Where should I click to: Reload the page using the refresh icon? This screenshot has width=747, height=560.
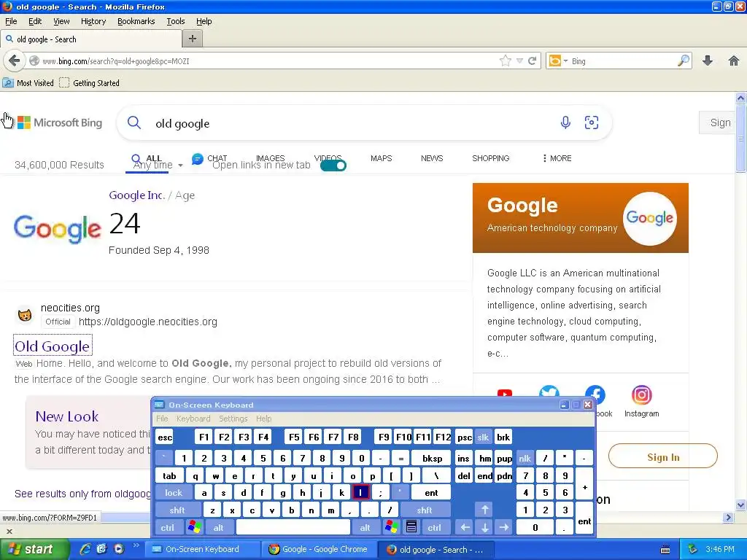click(x=533, y=61)
